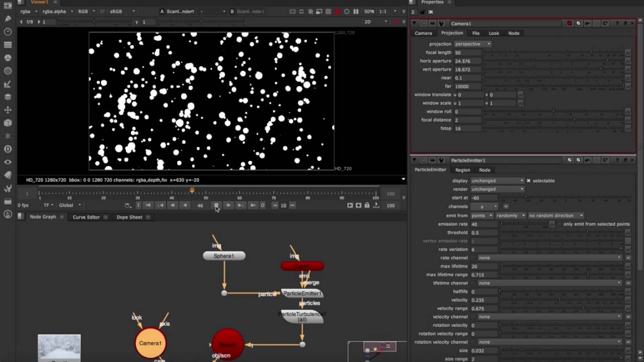Toggle the red viewer icon left of pause
The image size is (644, 362).
[337, 12]
